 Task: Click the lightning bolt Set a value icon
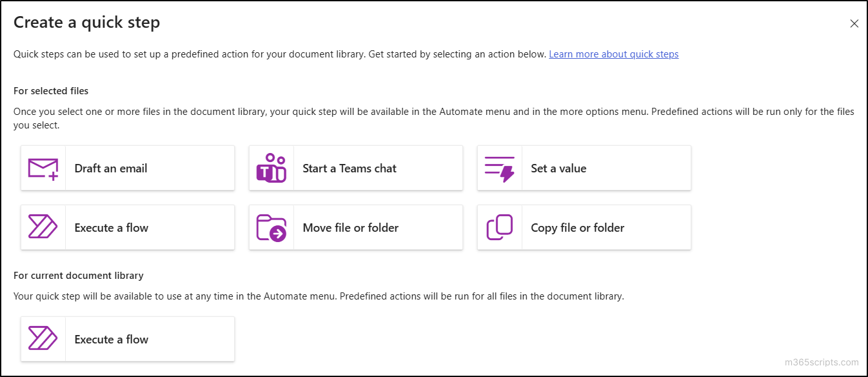point(500,168)
